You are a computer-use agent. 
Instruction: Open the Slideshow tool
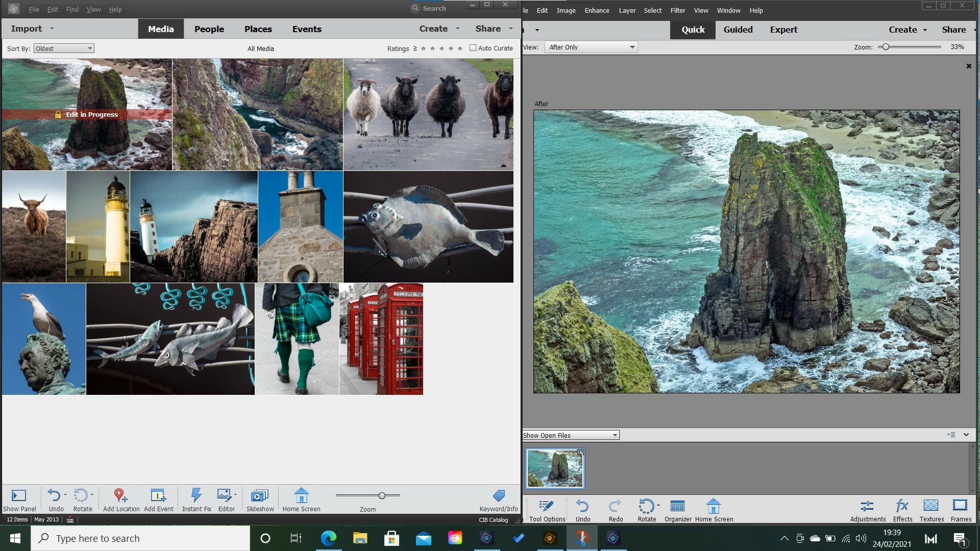point(260,495)
